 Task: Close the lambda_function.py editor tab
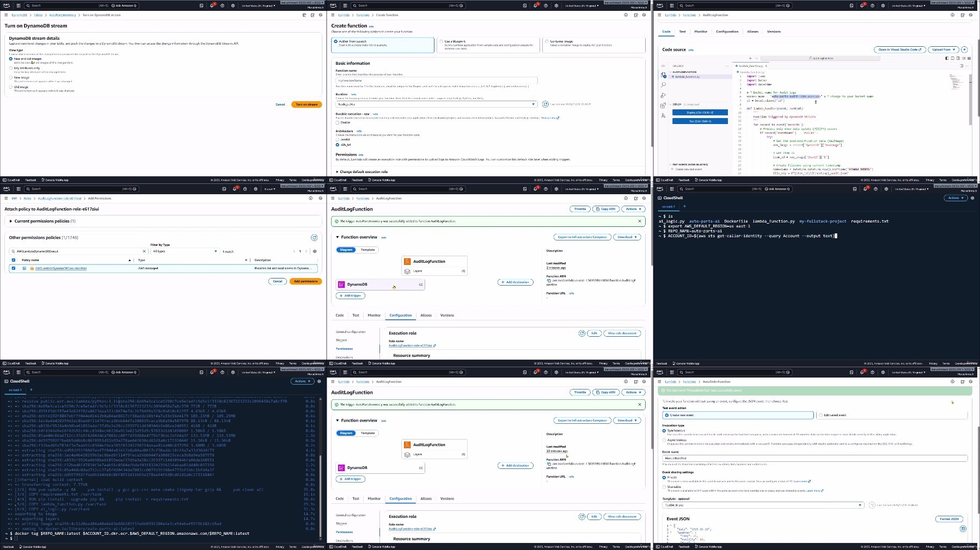pyautogui.click(x=766, y=66)
